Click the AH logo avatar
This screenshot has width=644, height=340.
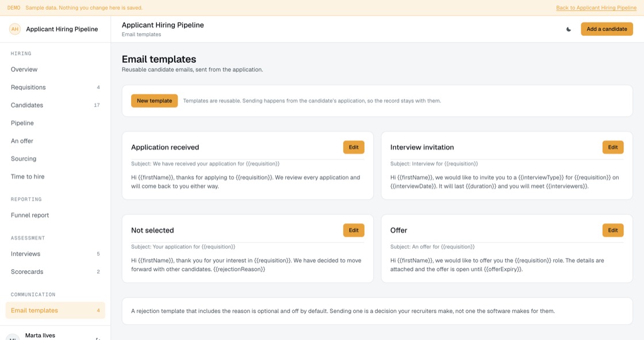pos(15,29)
